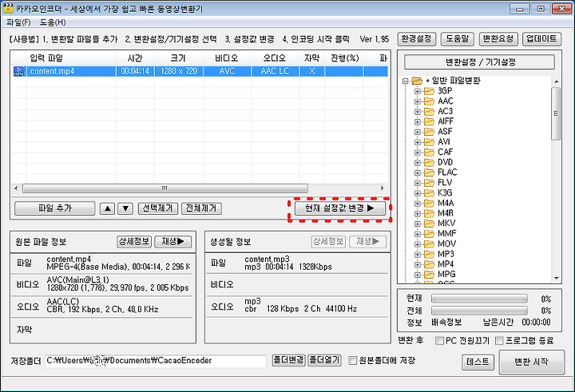The width and height of the screenshot is (575, 392).
Task: Select the content.mp4 row filename
Action: [x=52, y=71]
